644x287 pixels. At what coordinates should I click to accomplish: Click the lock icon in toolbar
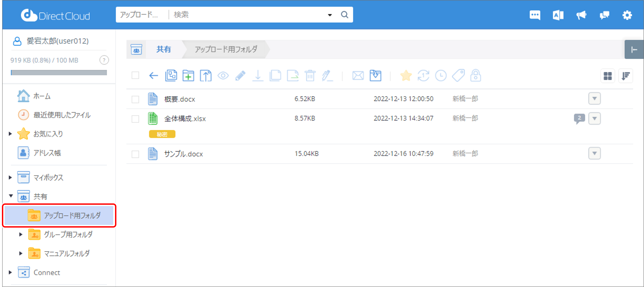click(475, 76)
